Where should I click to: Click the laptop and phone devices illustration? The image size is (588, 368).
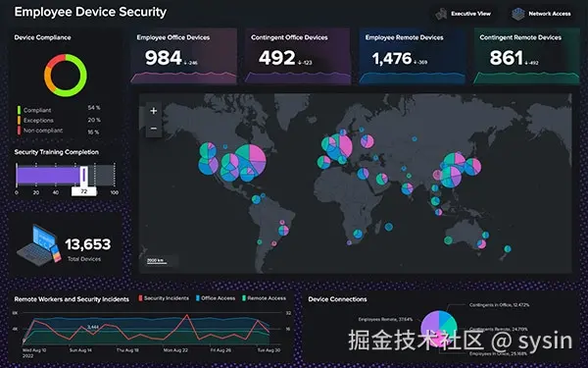point(38,245)
